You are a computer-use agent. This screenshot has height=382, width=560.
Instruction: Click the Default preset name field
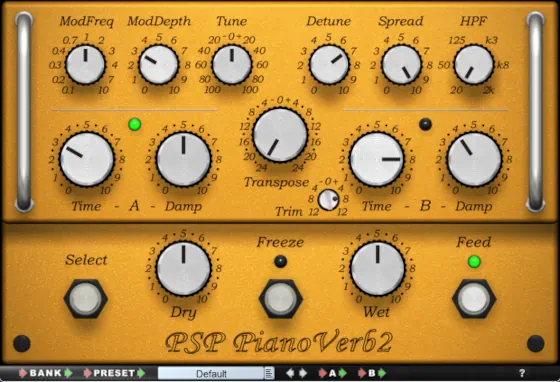(x=211, y=373)
